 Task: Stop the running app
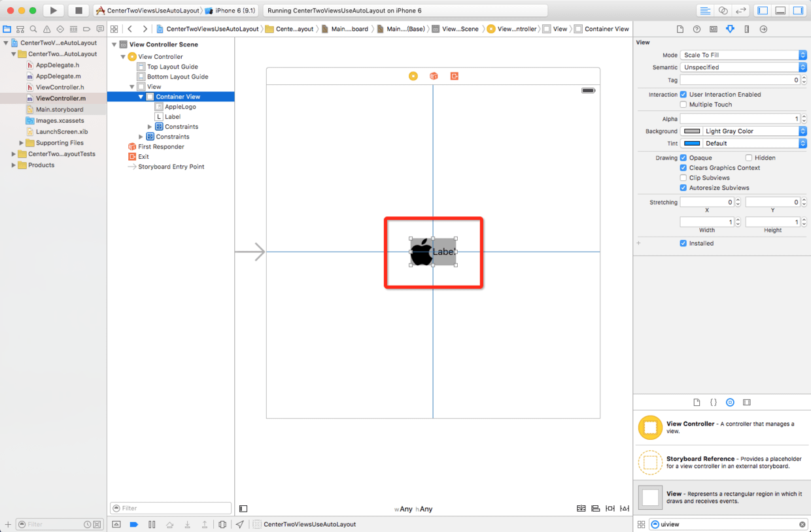[x=78, y=10]
